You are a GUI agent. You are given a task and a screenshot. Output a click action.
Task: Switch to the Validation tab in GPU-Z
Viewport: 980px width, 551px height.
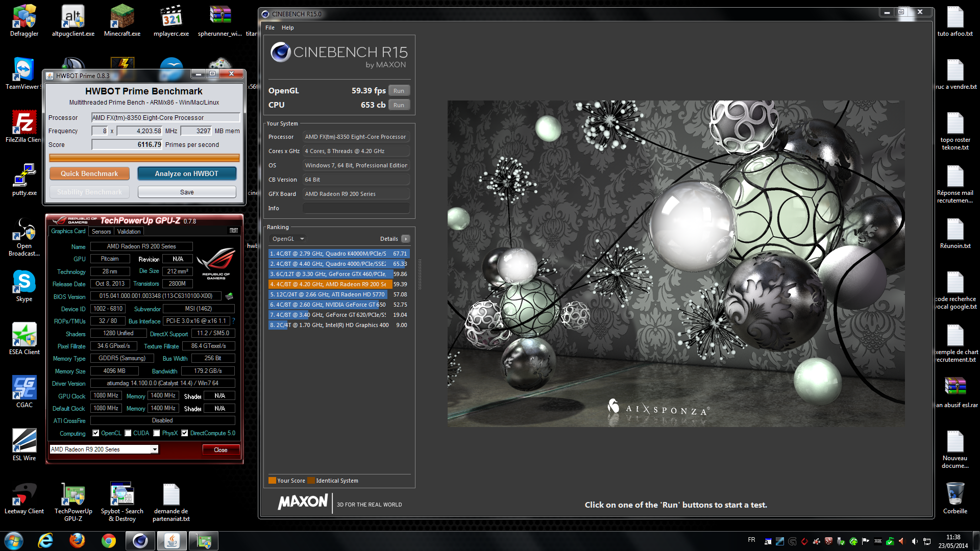(129, 232)
